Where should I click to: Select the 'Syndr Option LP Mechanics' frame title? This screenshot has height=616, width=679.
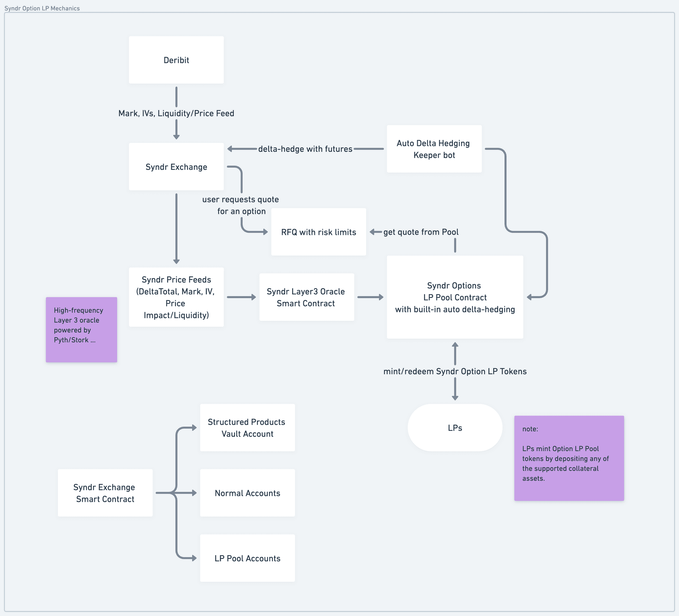(42, 8)
